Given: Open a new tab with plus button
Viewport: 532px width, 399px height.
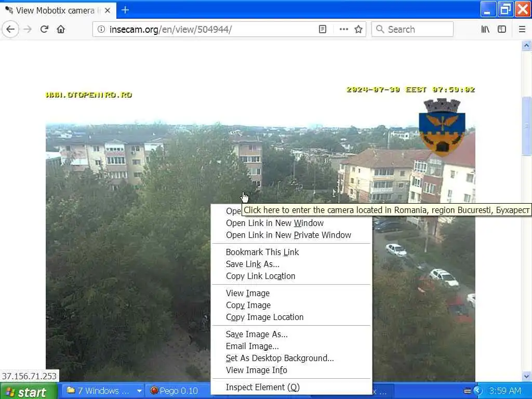Looking at the screenshot, I should coord(125,10).
